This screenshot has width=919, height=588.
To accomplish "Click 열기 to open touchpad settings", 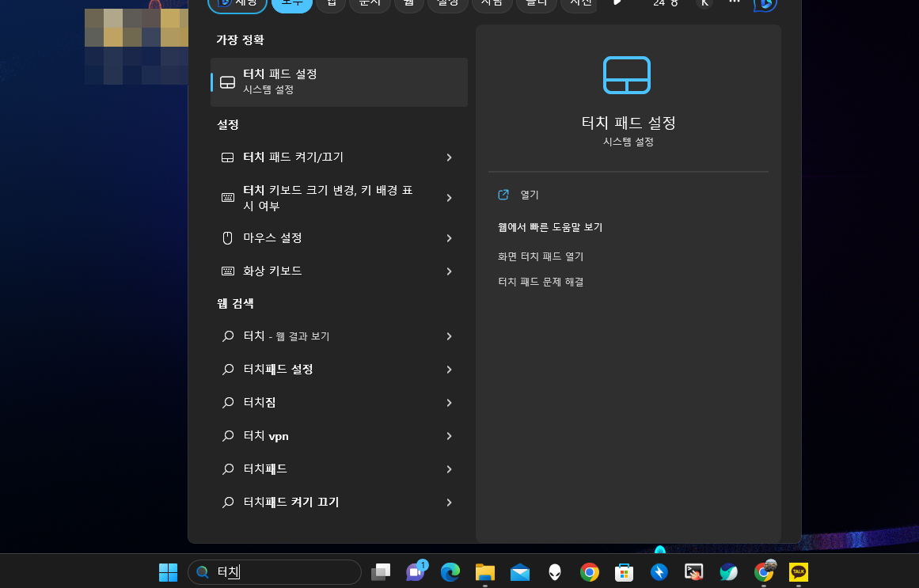I will point(530,195).
